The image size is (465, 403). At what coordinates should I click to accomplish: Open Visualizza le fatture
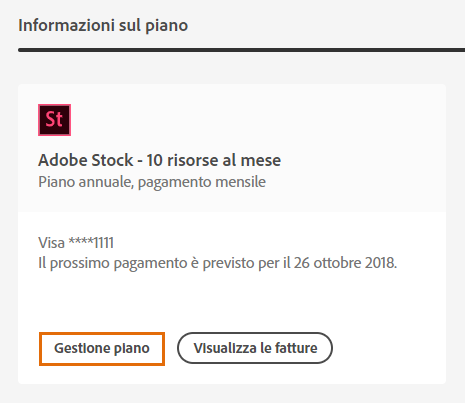click(255, 348)
